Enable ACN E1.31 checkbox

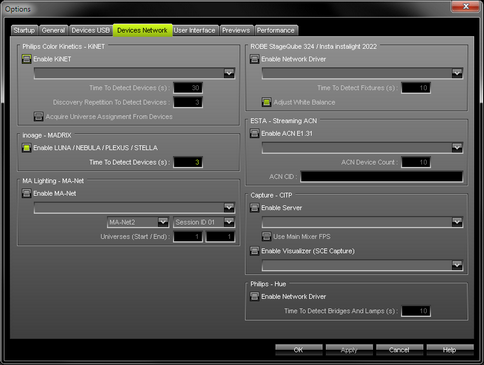point(254,134)
